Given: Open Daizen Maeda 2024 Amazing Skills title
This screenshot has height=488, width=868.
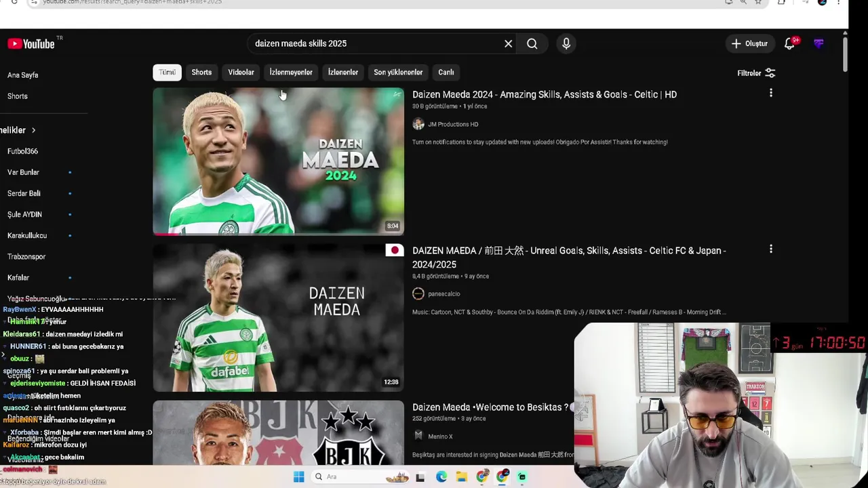Looking at the screenshot, I should click(x=545, y=94).
